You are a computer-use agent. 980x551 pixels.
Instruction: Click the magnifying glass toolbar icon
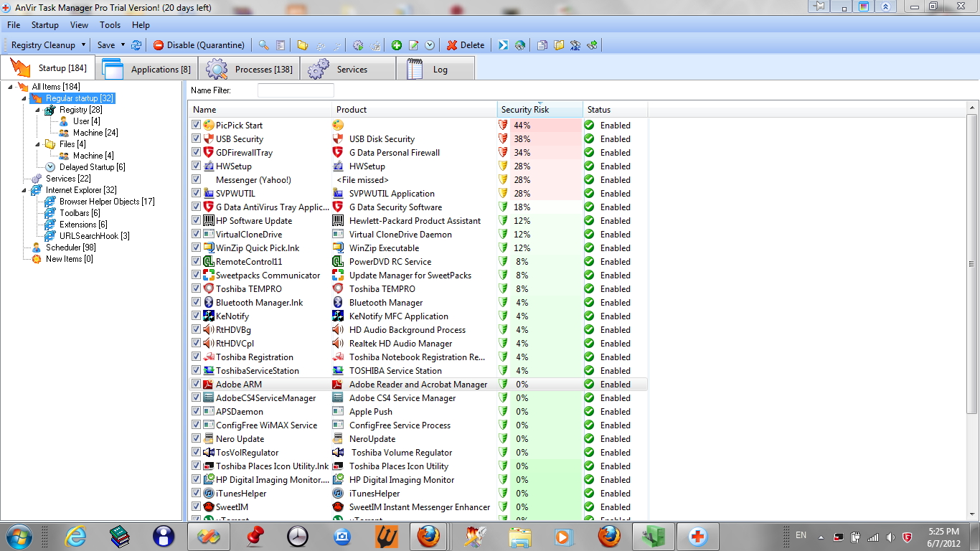tap(264, 45)
